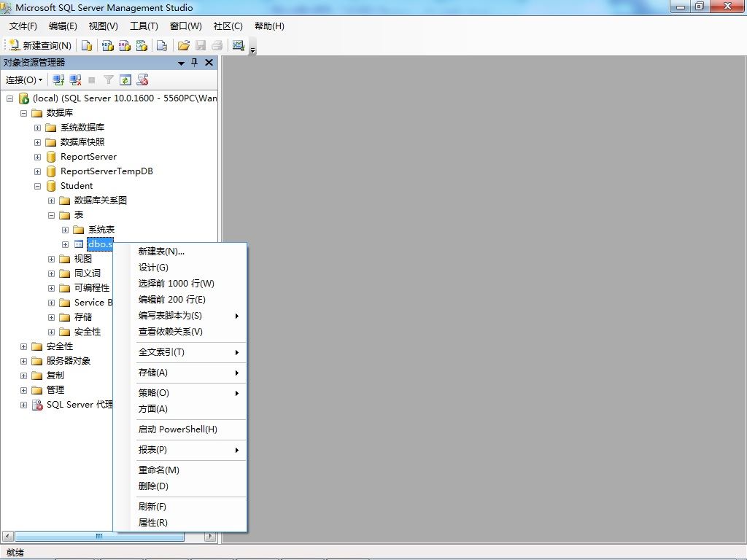Select the ReportServer database icon
The width and height of the screenshot is (747, 560).
(x=51, y=157)
